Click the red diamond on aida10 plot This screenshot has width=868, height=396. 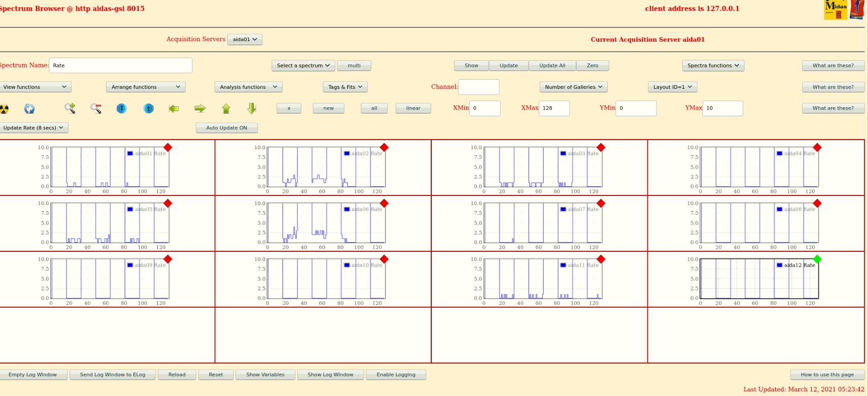pos(384,259)
